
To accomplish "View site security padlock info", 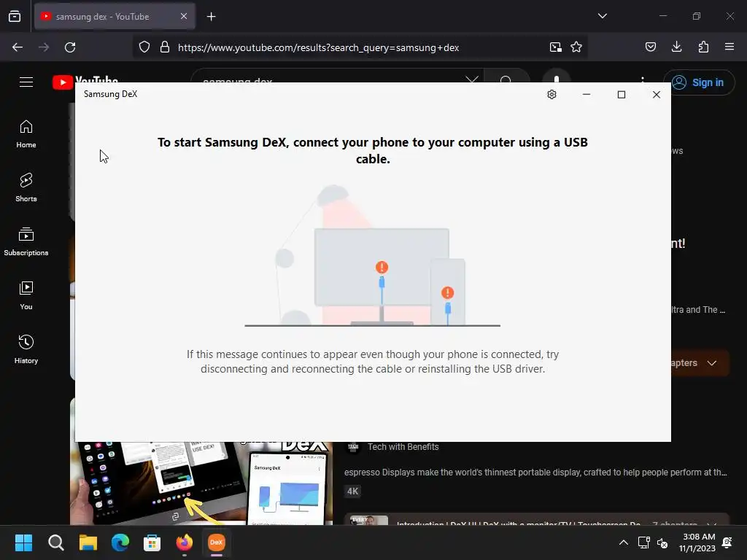I will pos(165,47).
